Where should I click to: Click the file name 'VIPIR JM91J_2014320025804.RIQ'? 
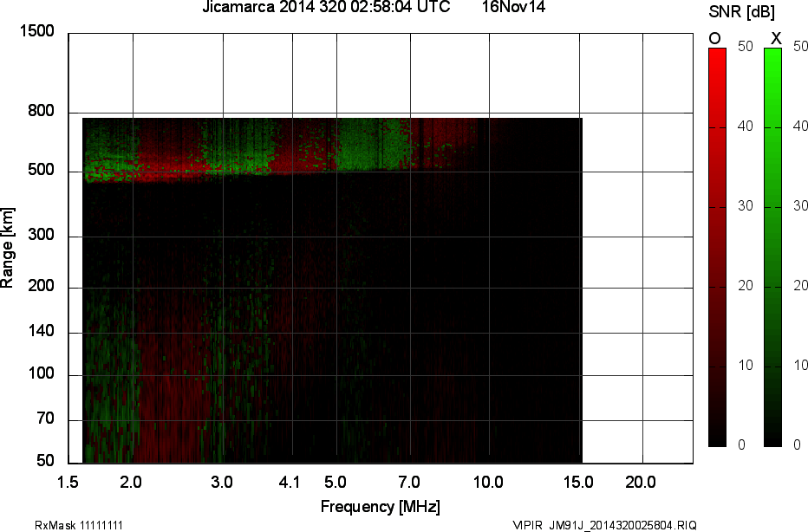coord(605,525)
